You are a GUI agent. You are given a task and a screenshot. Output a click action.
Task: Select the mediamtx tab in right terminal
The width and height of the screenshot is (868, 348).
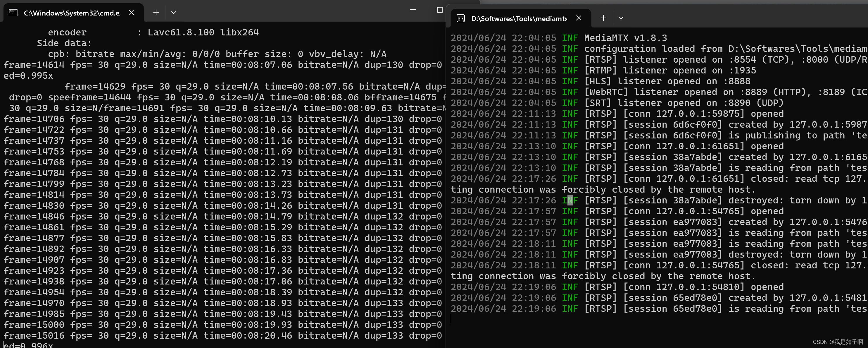521,18
